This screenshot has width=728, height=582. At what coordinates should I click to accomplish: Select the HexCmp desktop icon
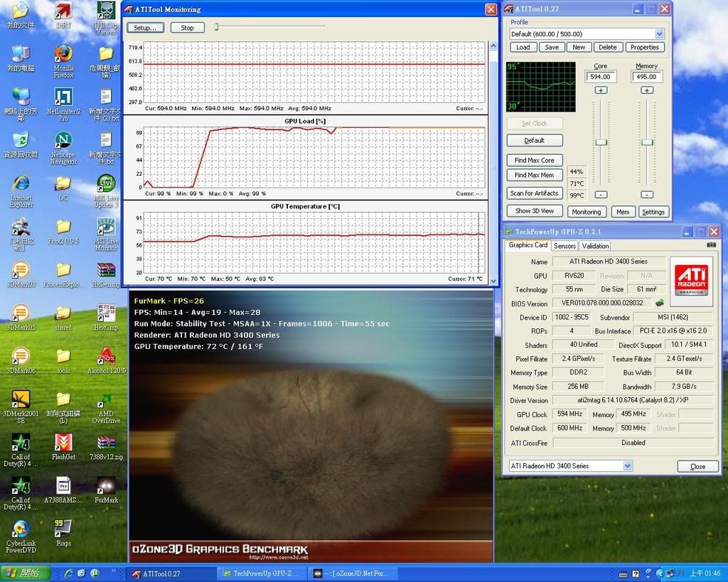pos(107,316)
